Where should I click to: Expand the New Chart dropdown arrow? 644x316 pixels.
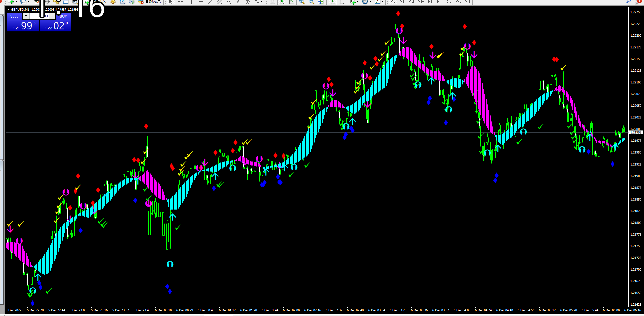tap(16, 2)
